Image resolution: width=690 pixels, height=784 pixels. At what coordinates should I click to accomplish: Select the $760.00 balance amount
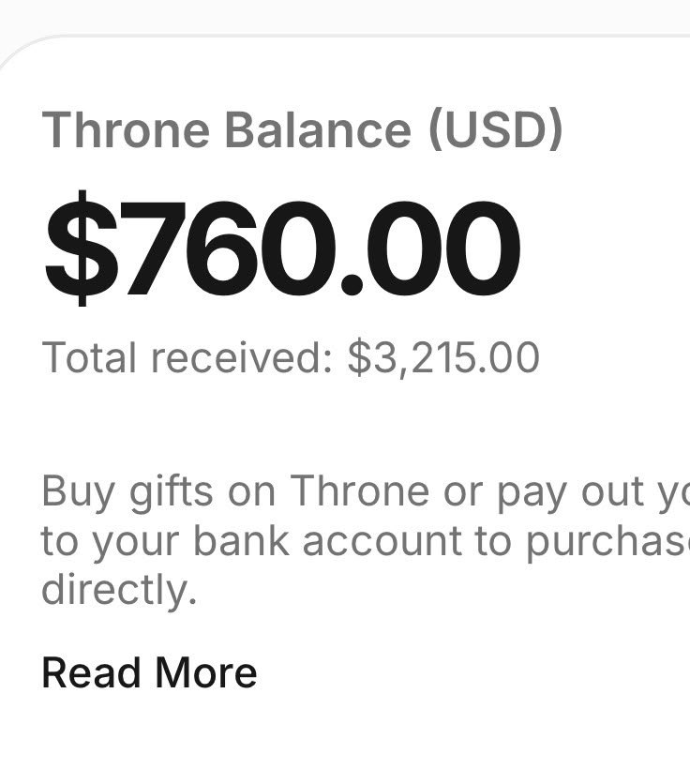click(x=282, y=249)
